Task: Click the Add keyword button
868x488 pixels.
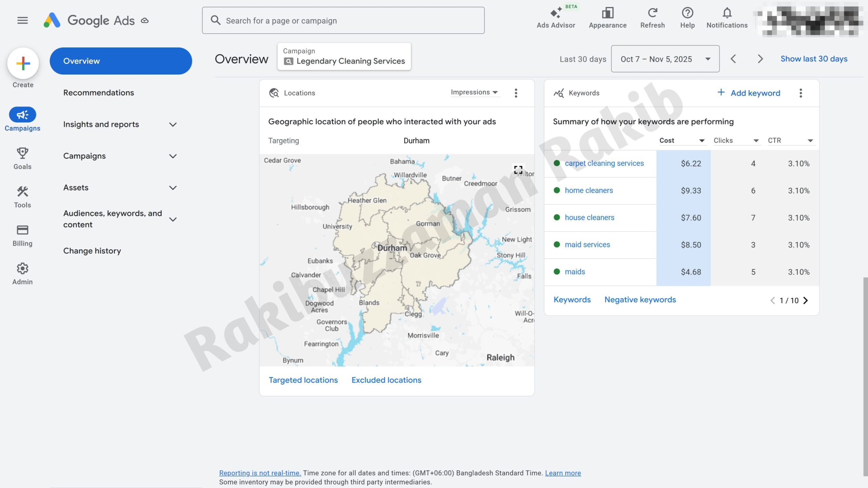Action: (749, 93)
